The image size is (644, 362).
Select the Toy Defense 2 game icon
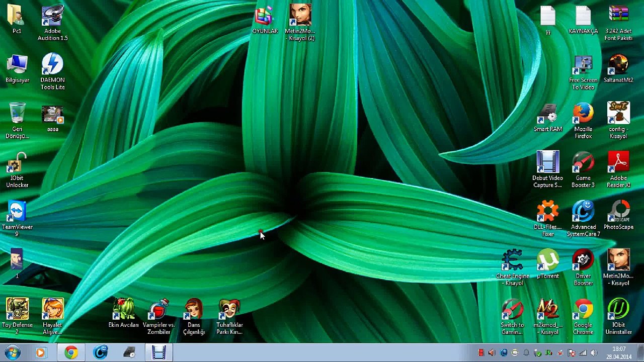click(x=17, y=310)
